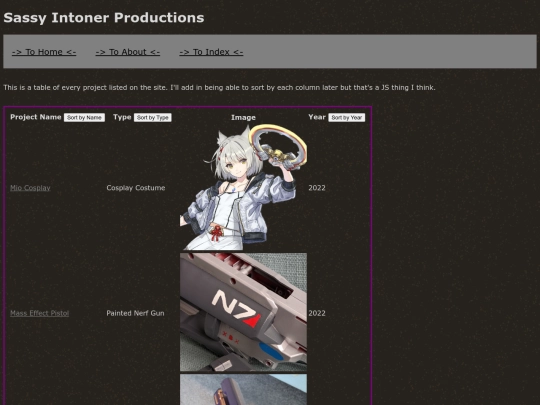
Task: Click the 'Image' column header
Action: tap(243, 117)
